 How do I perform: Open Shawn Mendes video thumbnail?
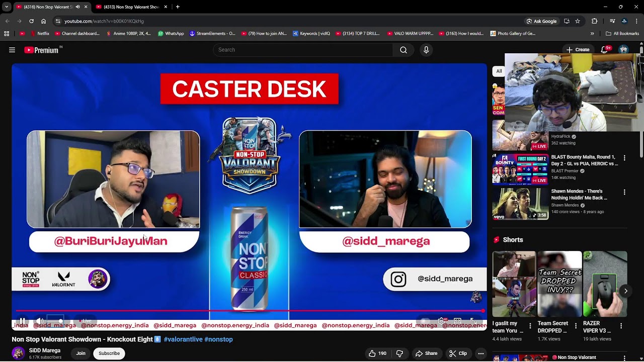[x=520, y=204]
